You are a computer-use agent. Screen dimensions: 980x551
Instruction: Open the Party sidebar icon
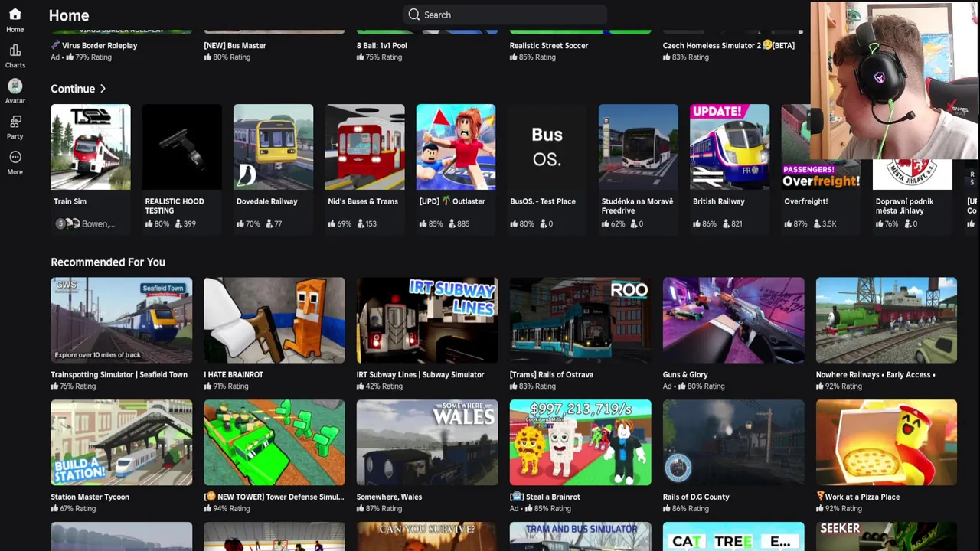pos(15,127)
